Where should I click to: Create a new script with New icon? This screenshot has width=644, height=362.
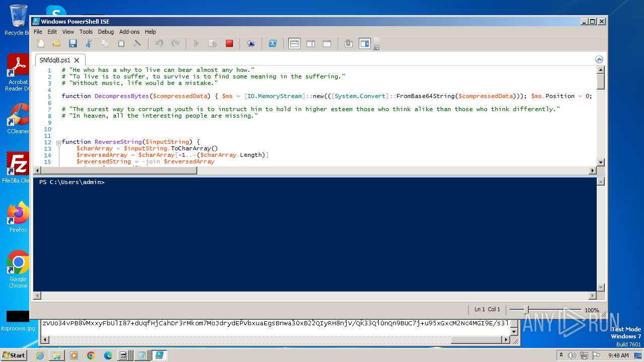pos(41,44)
